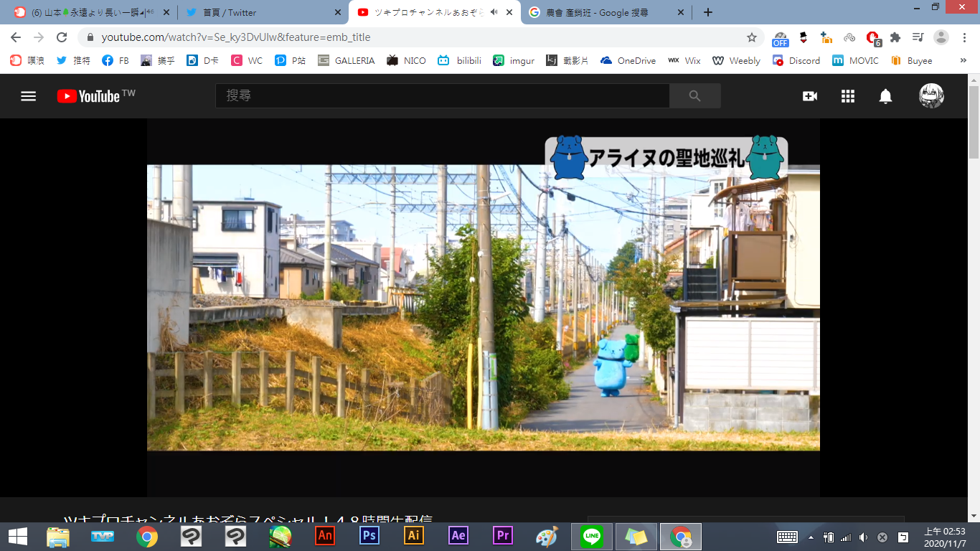Open the top-hat mascot extension

tap(804, 37)
